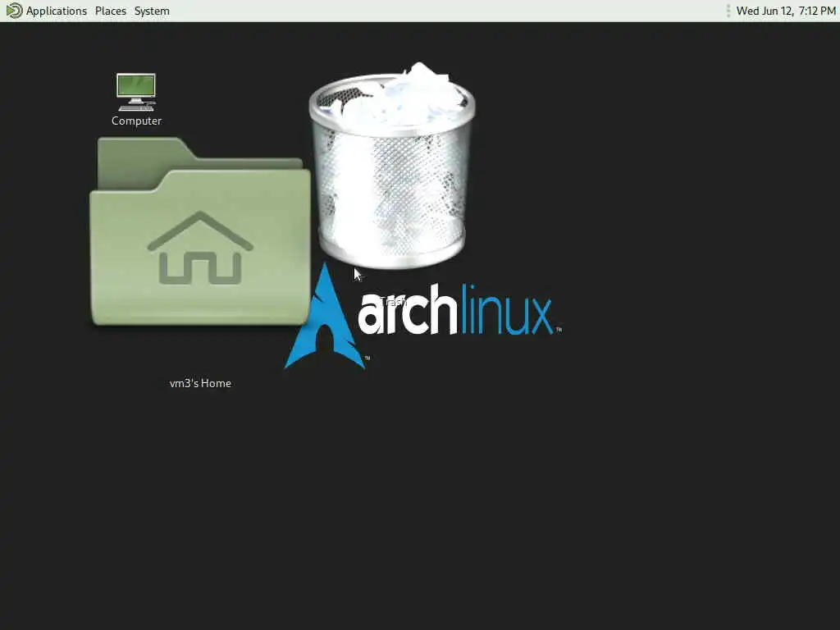Select the vm3's Home folder icon
Screen dimensions: 840x630
click(x=200, y=231)
